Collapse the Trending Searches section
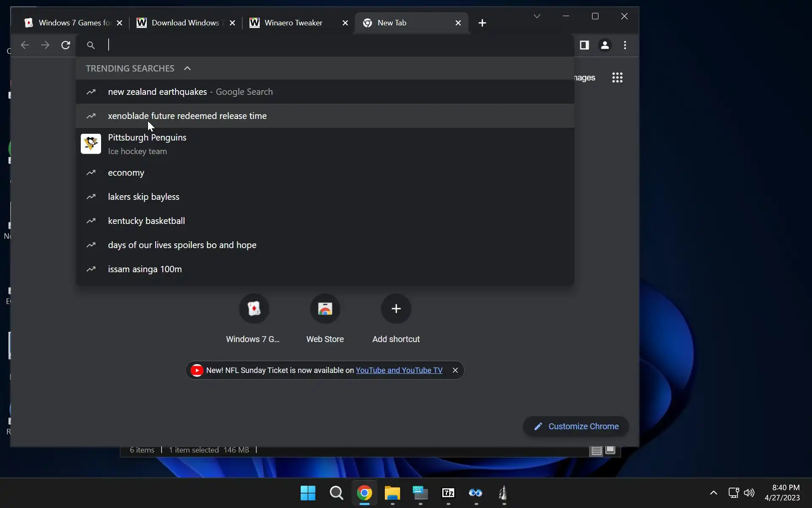This screenshot has width=812, height=508. pyautogui.click(x=187, y=69)
